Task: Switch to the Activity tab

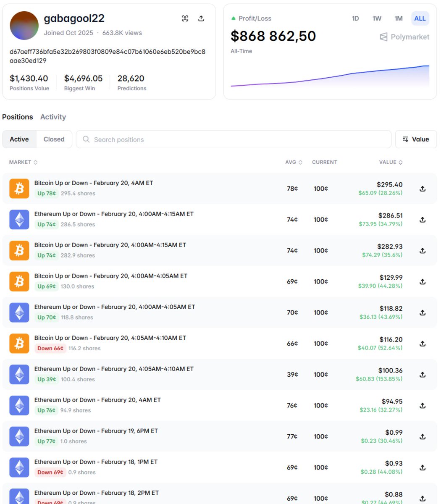Action: [53, 117]
